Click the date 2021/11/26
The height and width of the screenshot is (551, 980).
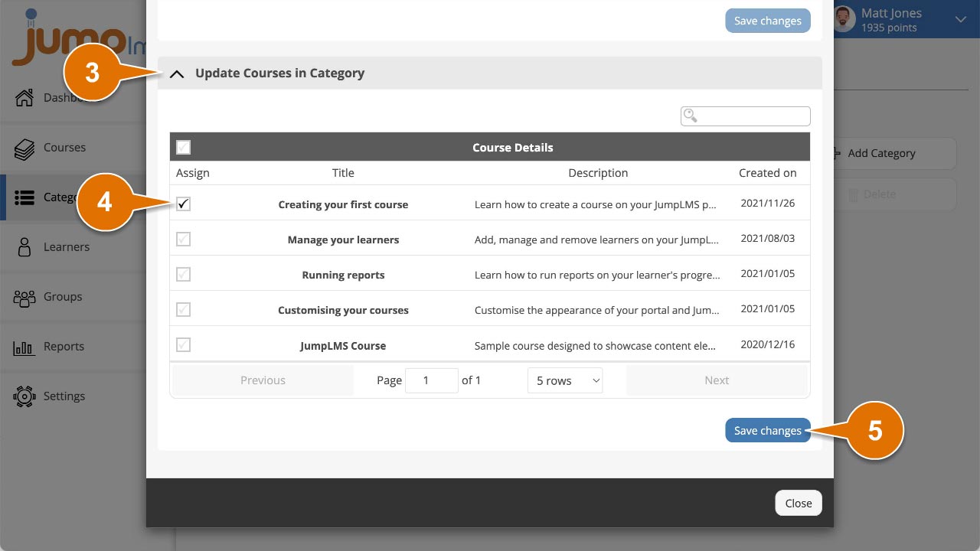[x=768, y=204]
